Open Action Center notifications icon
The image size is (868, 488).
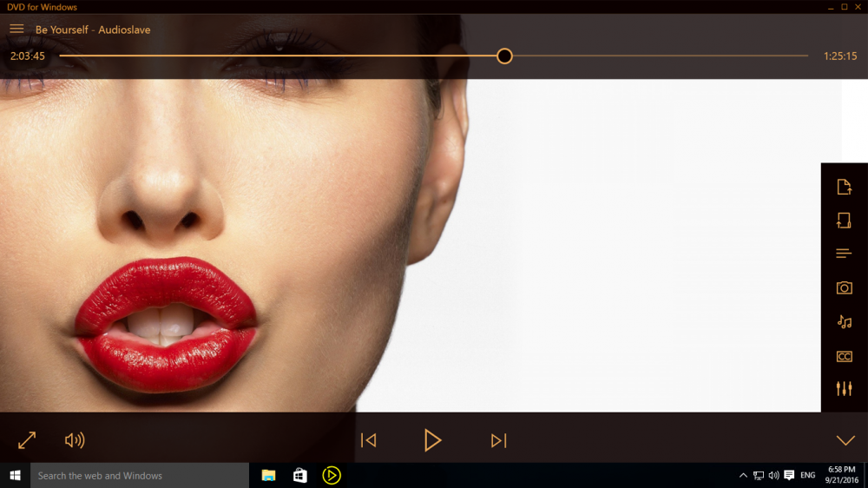tap(789, 475)
